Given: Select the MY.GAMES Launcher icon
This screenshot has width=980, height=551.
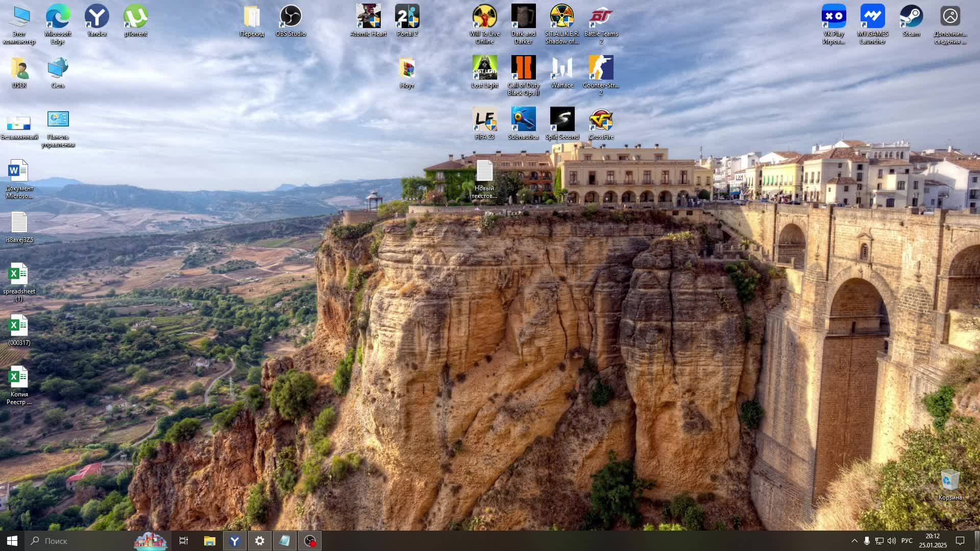Looking at the screenshot, I should (872, 24).
